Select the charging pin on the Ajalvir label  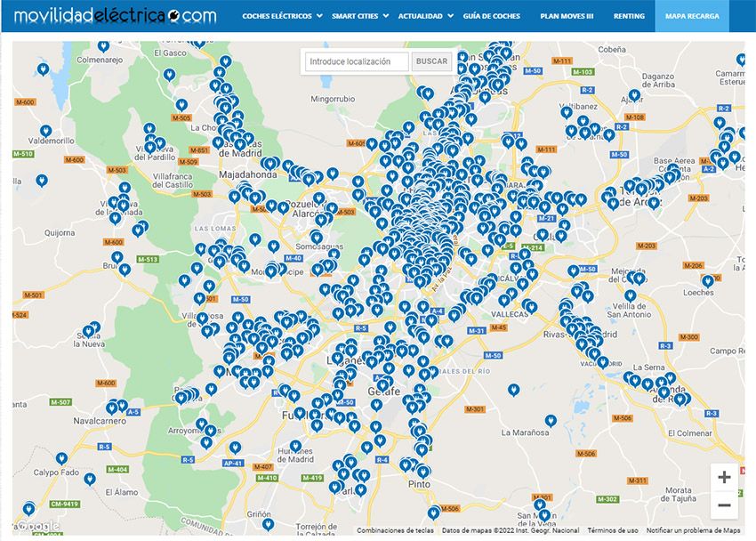point(634,95)
